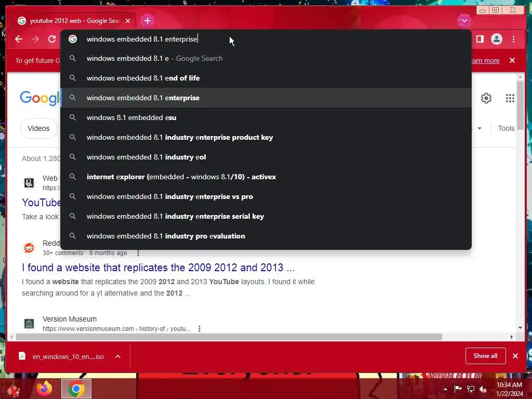532x399 pixels.
Task: Open Google search settings gear
Action: click(x=486, y=98)
